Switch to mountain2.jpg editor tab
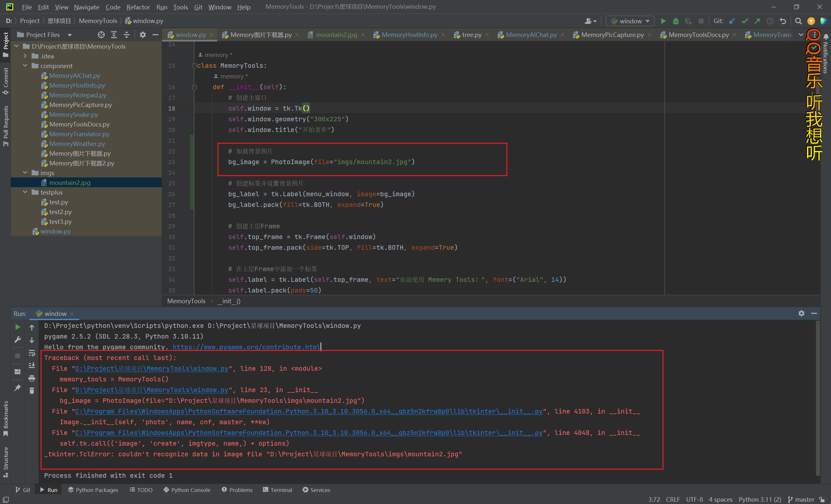The height and width of the screenshot is (504, 831). point(336,35)
